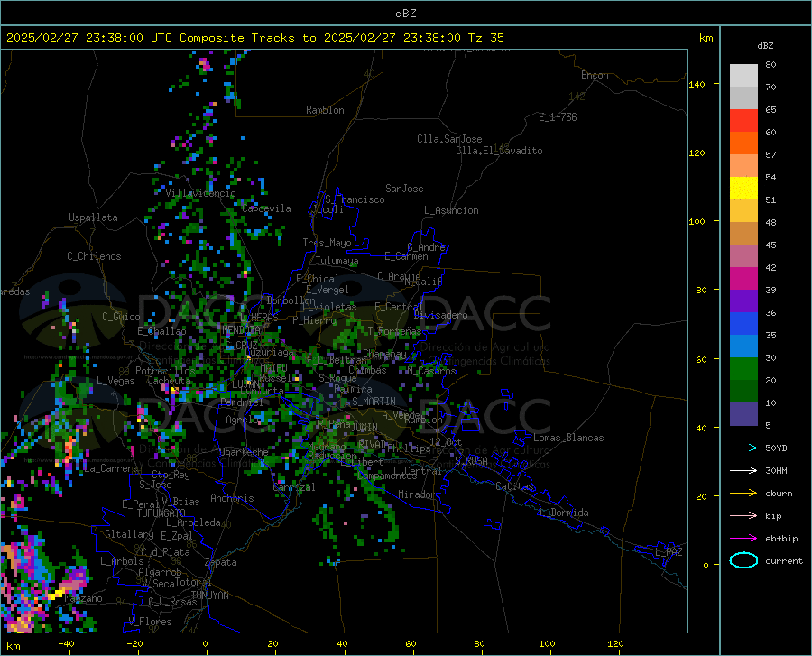This screenshot has height=656, width=812.
Task: Click the Anchoris map label
Action: pyautogui.click(x=232, y=498)
